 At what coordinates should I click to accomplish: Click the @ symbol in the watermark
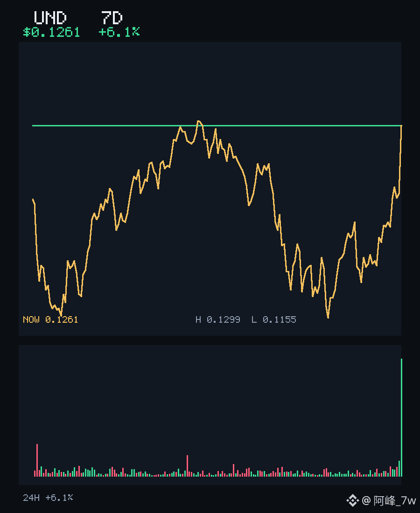coord(366,500)
